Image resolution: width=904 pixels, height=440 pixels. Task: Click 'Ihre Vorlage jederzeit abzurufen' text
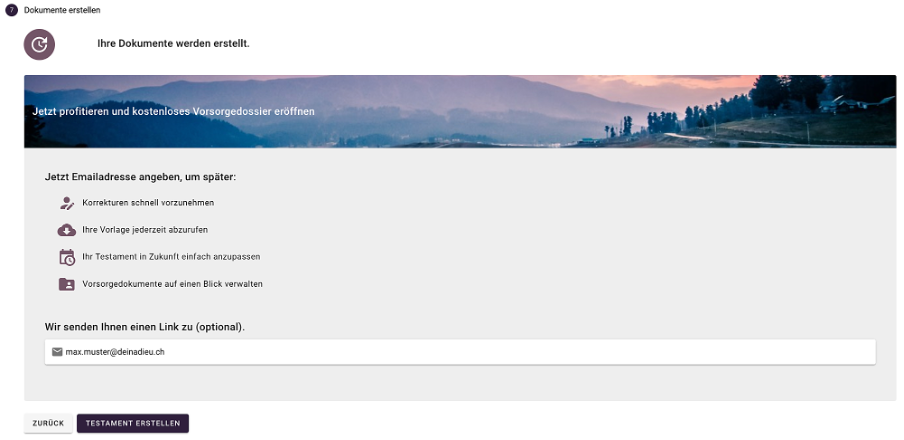coord(145,230)
